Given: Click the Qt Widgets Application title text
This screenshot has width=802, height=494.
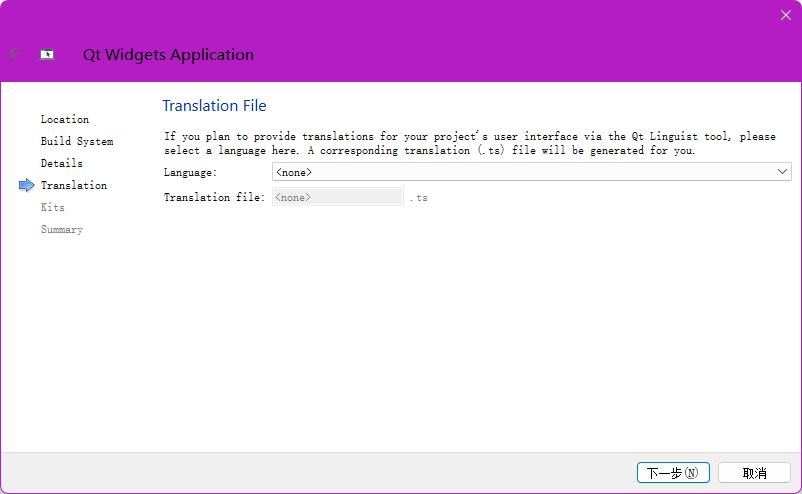Looking at the screenshot, I should [x=168, y=55].
